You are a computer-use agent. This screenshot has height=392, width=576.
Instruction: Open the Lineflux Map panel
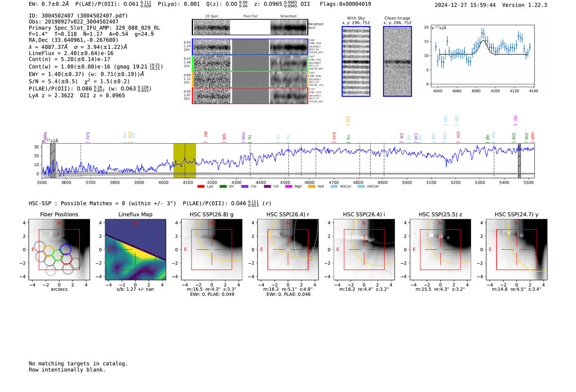pyautogui.click(x=135, y=250)
